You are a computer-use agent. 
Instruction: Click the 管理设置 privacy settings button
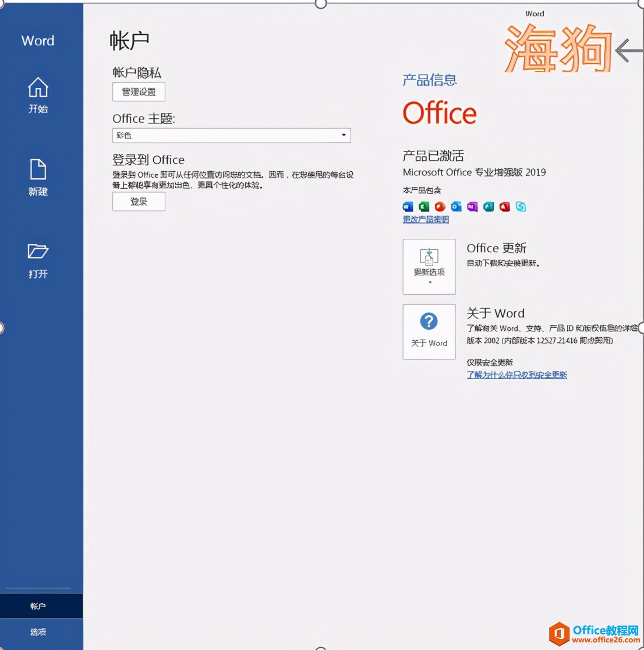click(x=139, y=91)
